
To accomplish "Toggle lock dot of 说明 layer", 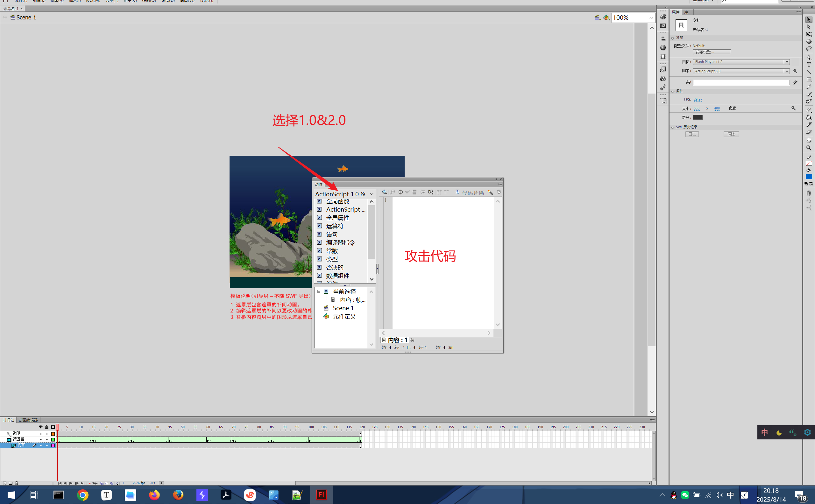I will click(x=47, y=434).
